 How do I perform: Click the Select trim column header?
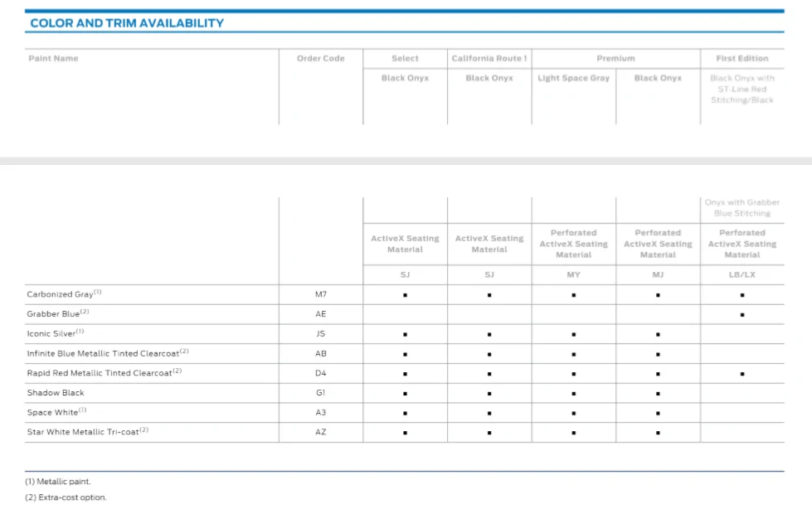tap(405, 59)
